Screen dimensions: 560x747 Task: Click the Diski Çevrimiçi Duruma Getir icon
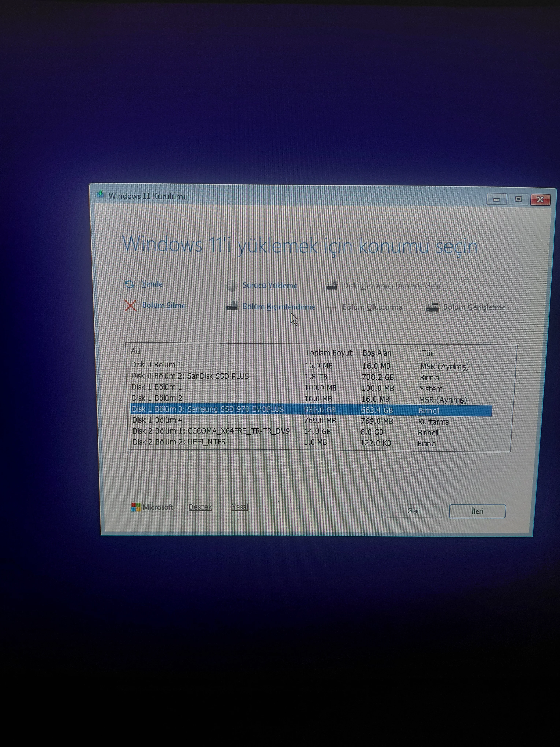[x=332, y=286]
